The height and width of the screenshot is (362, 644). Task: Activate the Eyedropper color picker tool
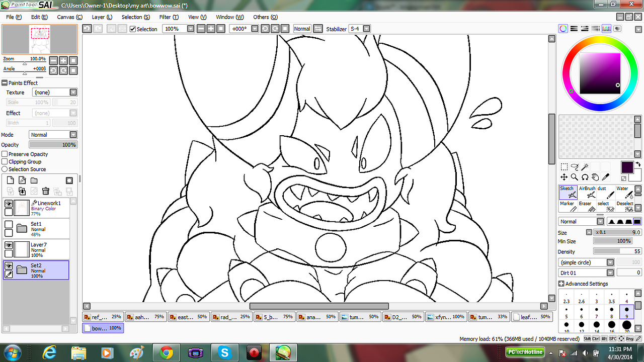(605, 177)
